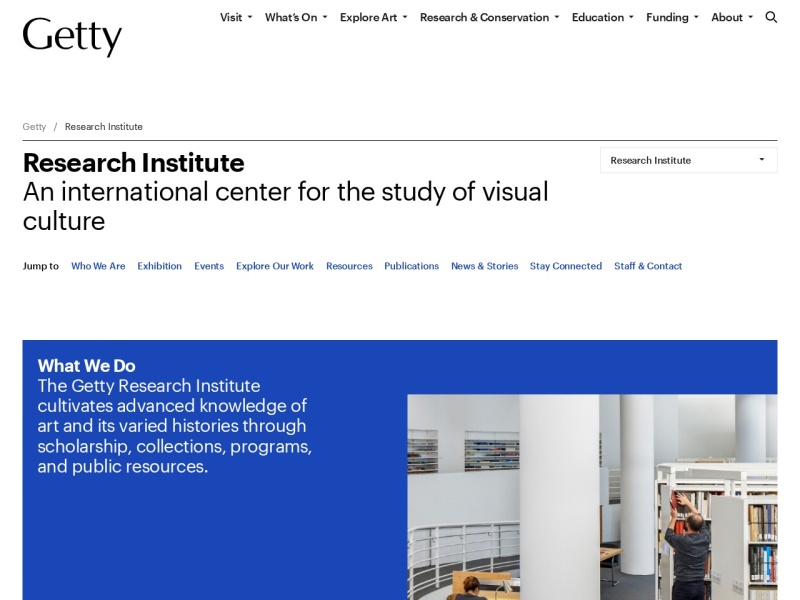Click the library interior photo
This screenshot has height=600, width=800.
tap(592, 497)
